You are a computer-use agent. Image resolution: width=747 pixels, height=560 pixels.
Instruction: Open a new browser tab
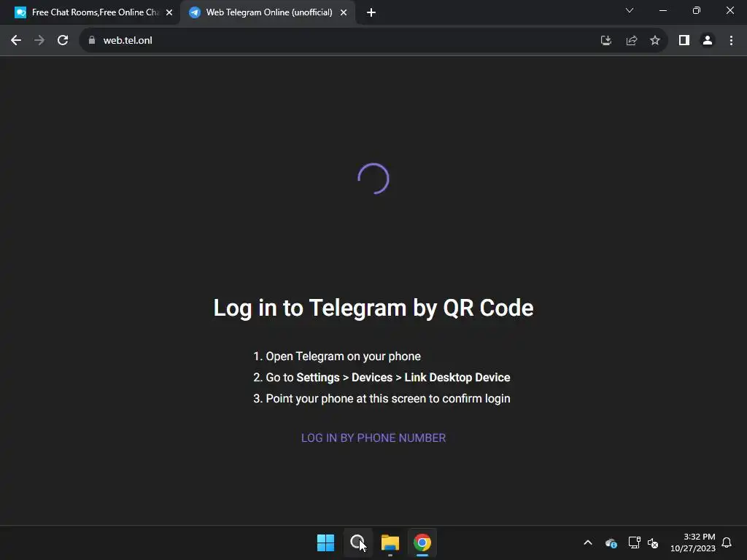[x=371, y=12]
